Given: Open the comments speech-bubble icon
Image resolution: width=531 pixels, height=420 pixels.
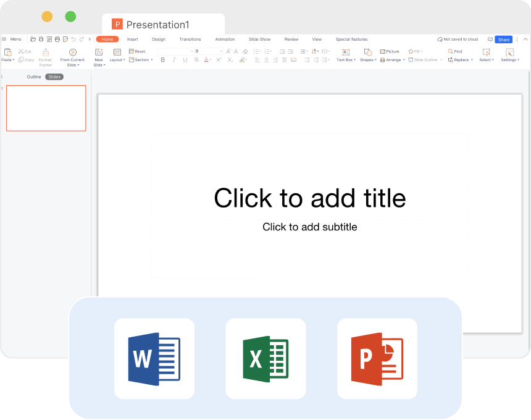Looking at the screenshot, I should (x=490, y=40).
